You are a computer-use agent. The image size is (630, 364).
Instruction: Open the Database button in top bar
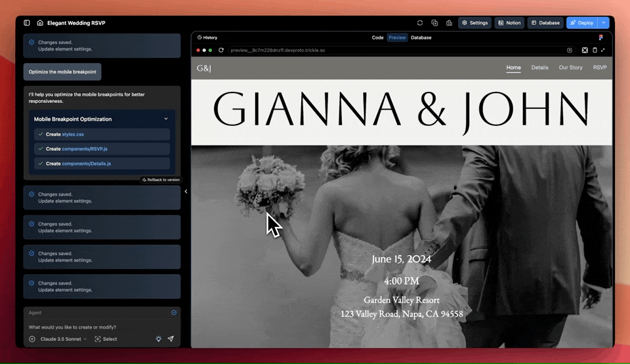(545, 23)
